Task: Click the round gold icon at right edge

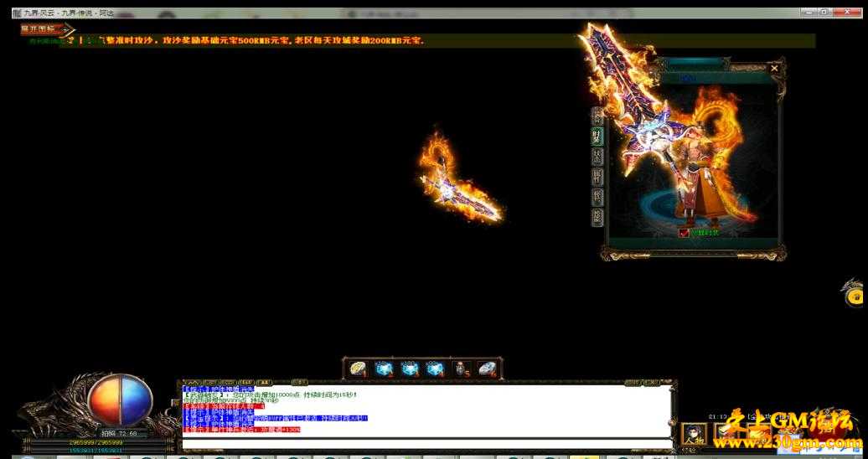Action: click(x=855, y=297)
